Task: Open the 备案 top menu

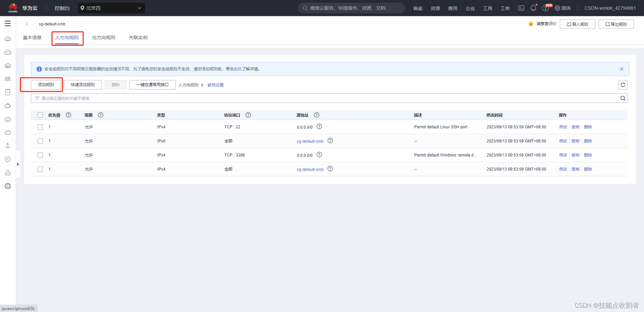Action: pyautogui.click(x=418, y=8)
